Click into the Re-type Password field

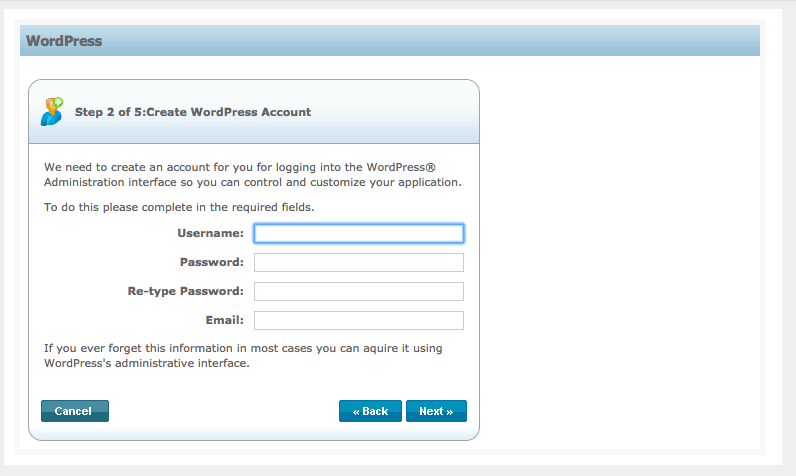pos(359,291)
